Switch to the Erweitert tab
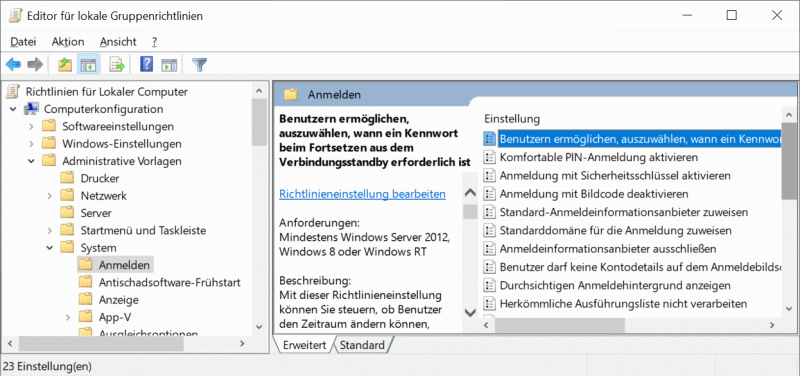The image size is (800, 376). coord(305,345)
